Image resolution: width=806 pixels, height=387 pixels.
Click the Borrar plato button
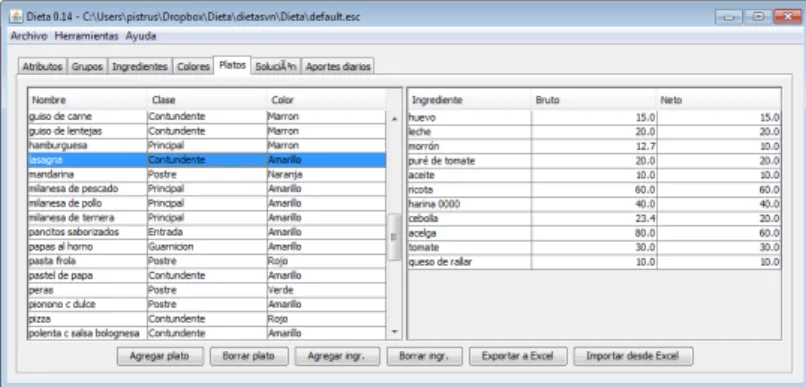[249, 356]
